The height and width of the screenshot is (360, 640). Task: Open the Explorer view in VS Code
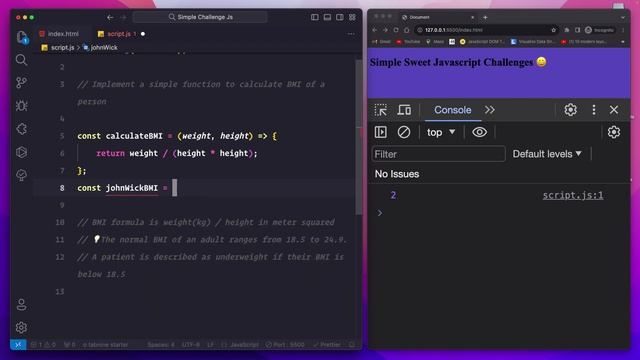(x=22, y=37)
